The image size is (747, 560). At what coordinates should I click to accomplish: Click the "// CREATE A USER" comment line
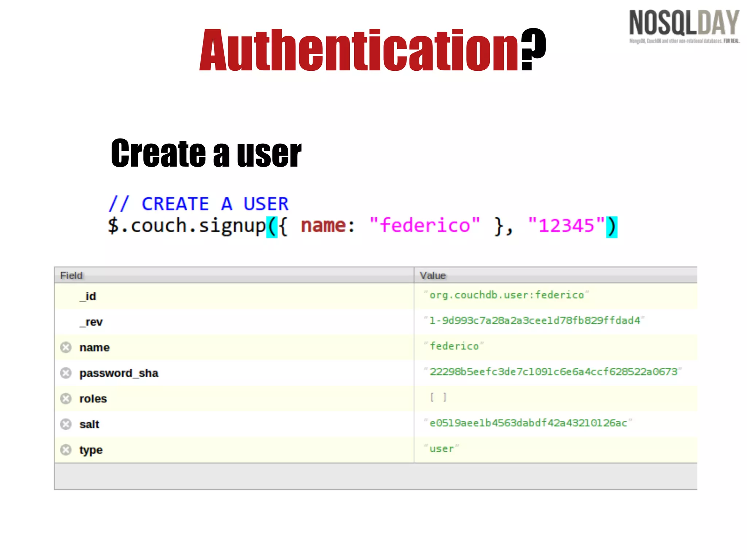(x=199, y=203)
